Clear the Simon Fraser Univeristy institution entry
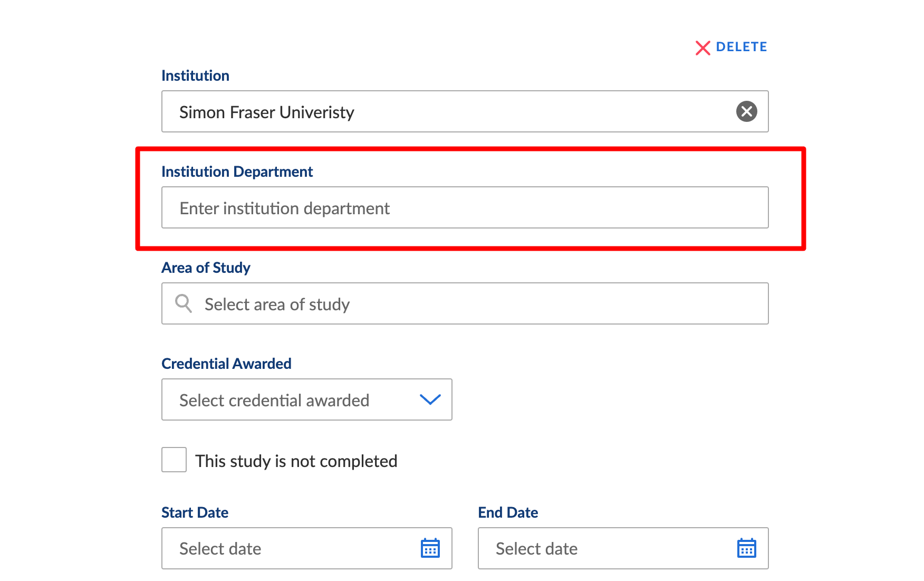 point(746,111)
